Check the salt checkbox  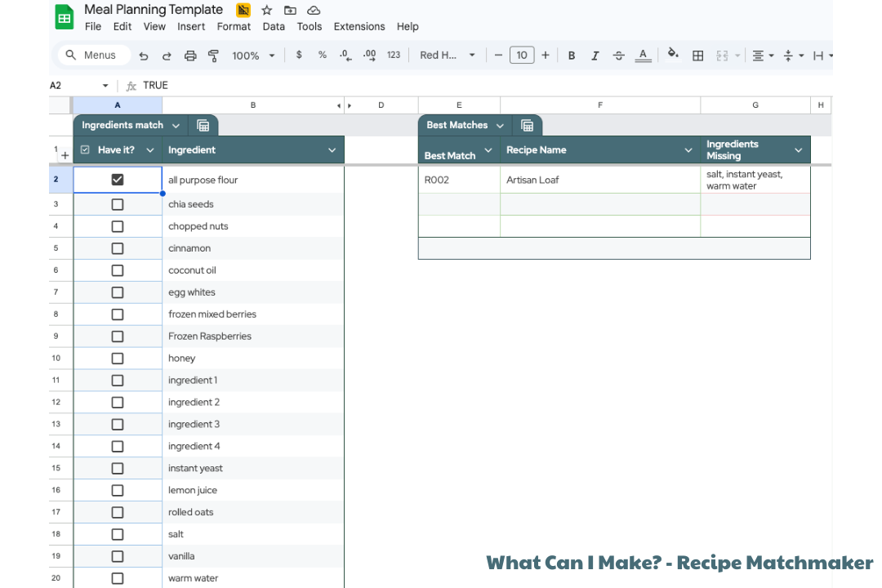(117, 534)
